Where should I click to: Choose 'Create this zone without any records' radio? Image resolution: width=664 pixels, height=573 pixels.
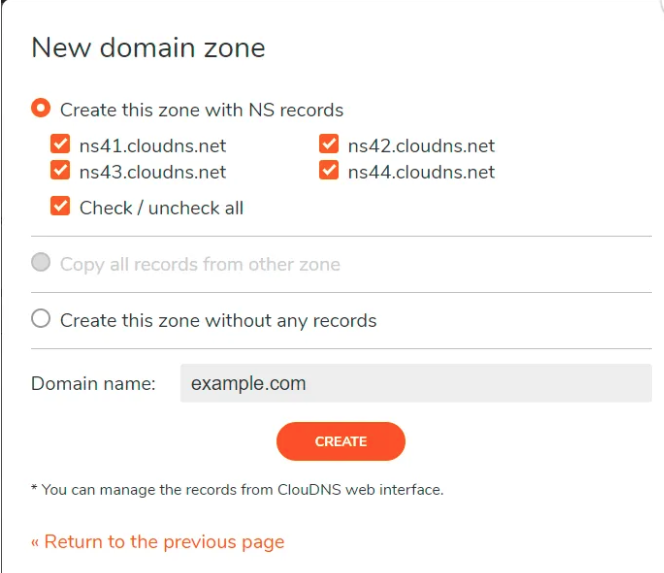(x=41, y=320)
